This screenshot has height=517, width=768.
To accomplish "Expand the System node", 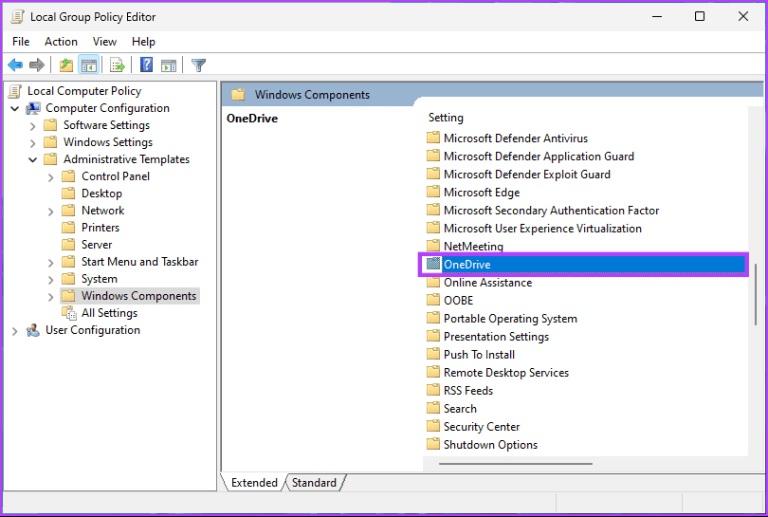I will click(50, 280).
